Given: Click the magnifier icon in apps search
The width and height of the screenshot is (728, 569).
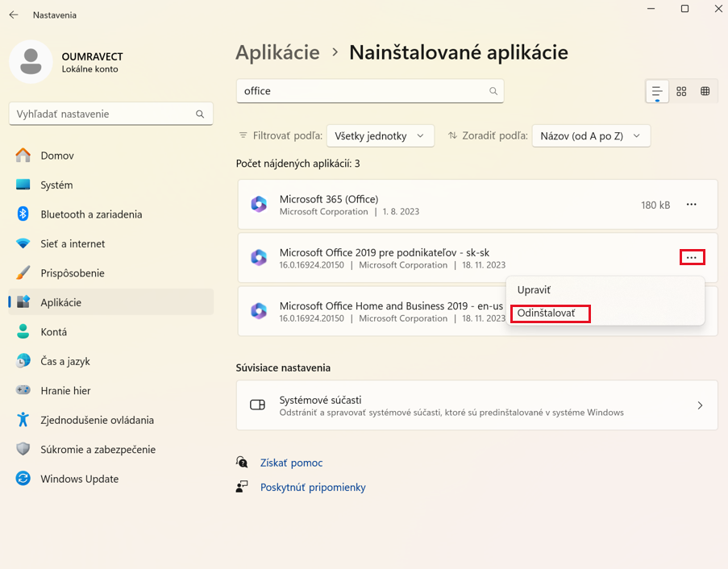Looking at the screenshot, I should tap(493, 91).
